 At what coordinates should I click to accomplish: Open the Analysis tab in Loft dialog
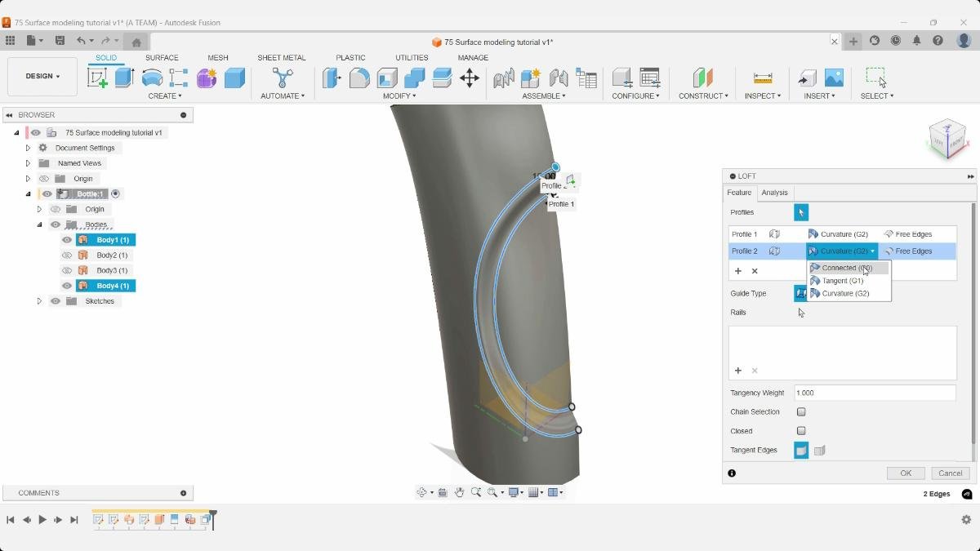pos(774,193)
